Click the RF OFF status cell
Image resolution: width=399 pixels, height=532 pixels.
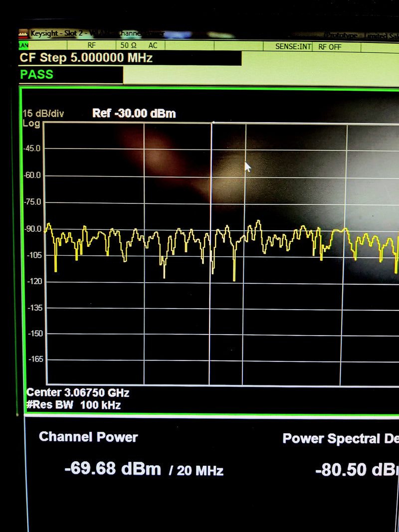point(330,47)
